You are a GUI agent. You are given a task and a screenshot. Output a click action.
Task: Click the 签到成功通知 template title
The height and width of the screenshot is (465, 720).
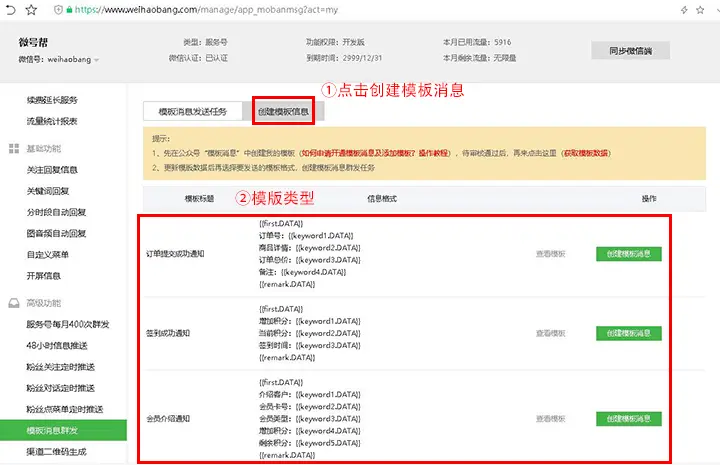pos(168,333)
